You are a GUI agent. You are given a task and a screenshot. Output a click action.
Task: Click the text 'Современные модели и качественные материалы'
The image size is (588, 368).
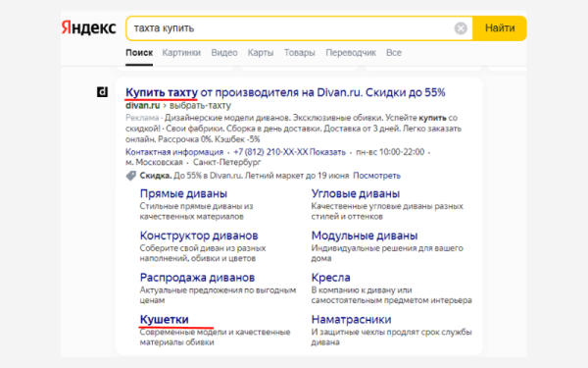point(215,337)
